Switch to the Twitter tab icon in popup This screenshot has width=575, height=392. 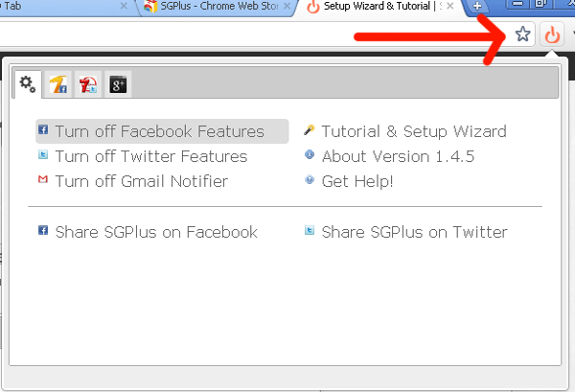coord(88,84)
